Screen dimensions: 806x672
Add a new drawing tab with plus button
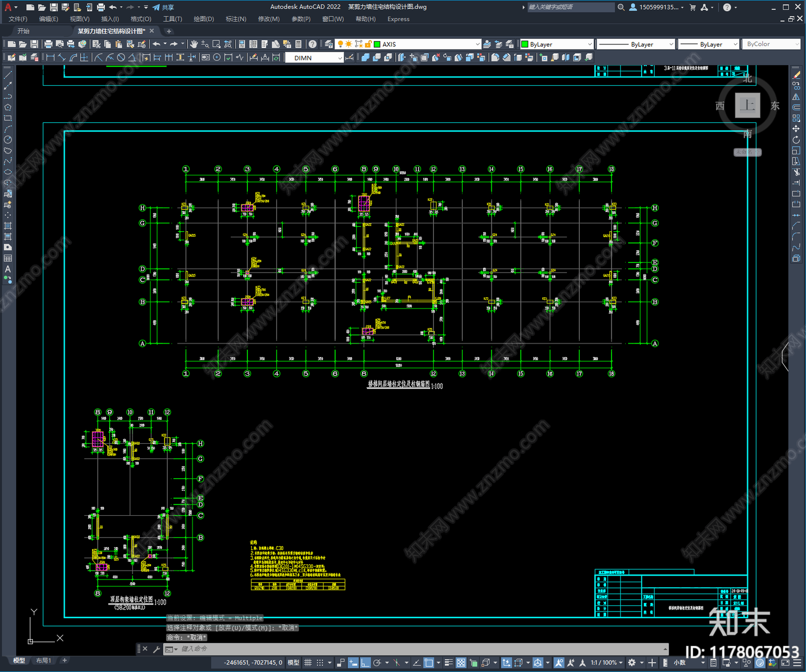pos(169,31)
